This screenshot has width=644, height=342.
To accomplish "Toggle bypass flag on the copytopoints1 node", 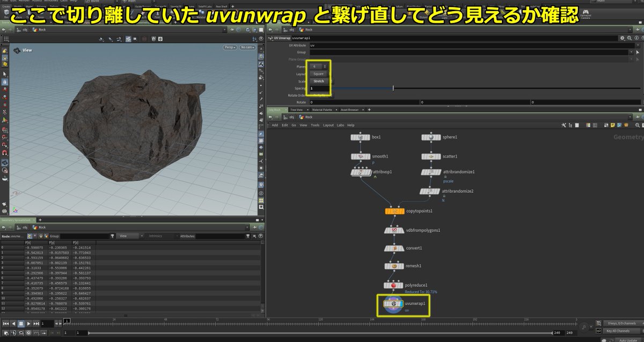I will point(387,212).
